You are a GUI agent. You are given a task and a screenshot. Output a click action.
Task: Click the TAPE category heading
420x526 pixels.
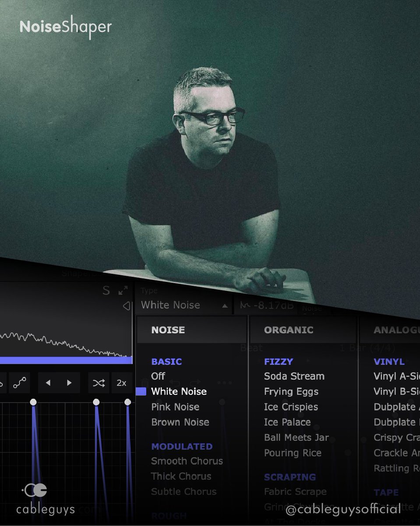386,492
